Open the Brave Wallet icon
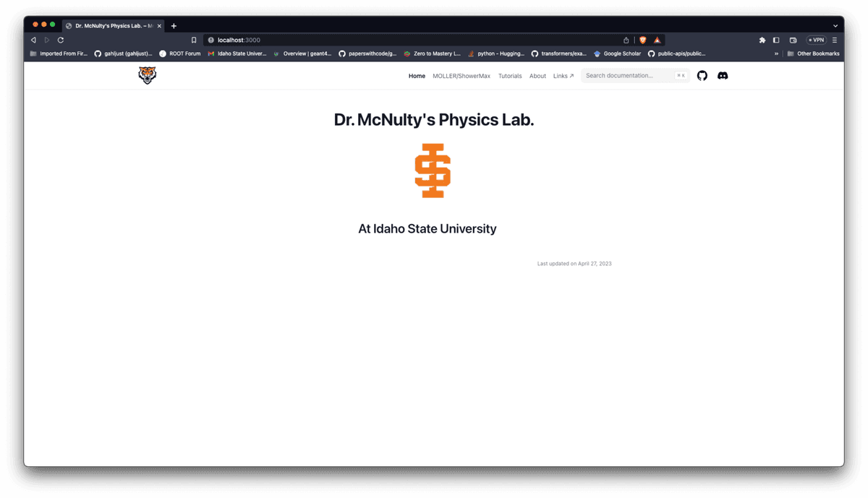 [793, 40]
